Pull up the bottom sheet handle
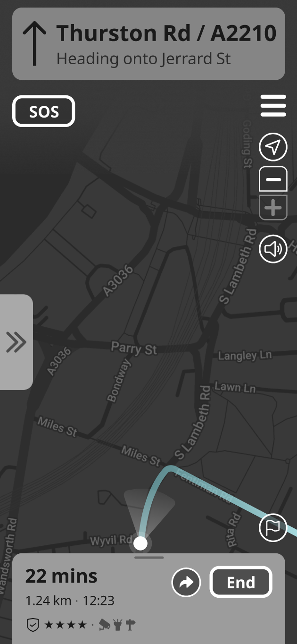 (149, 558)
